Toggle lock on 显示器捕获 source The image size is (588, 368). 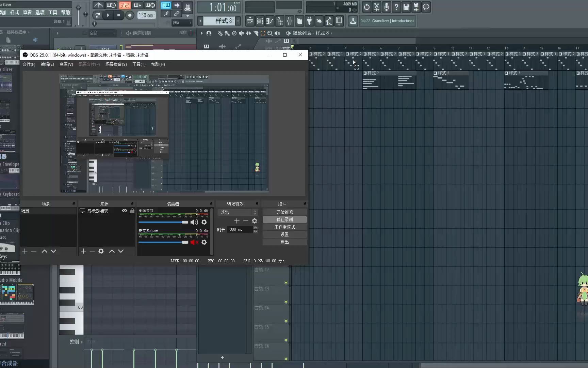[x=132, y=211]
